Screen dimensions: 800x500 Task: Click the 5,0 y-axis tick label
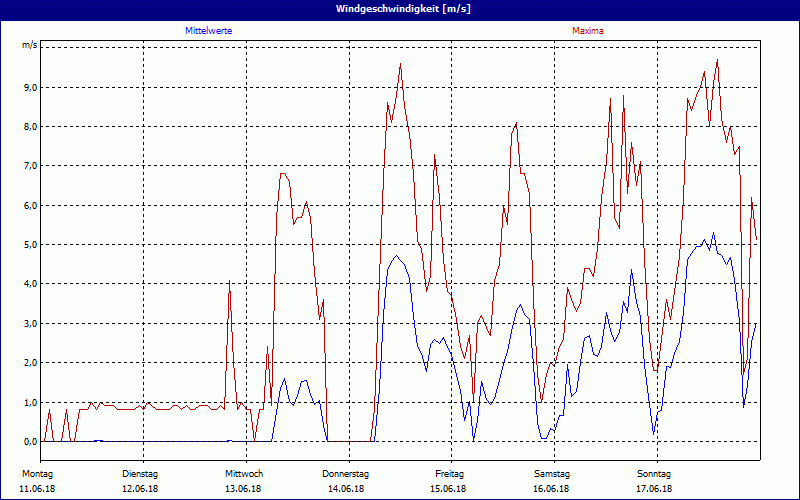[30, 245]
